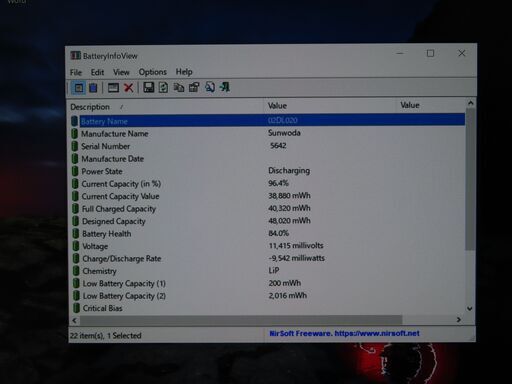Click the 38,880 mWh value
Image resolution: width=512 pixels, height=384 pixels.
click(289, 196)
